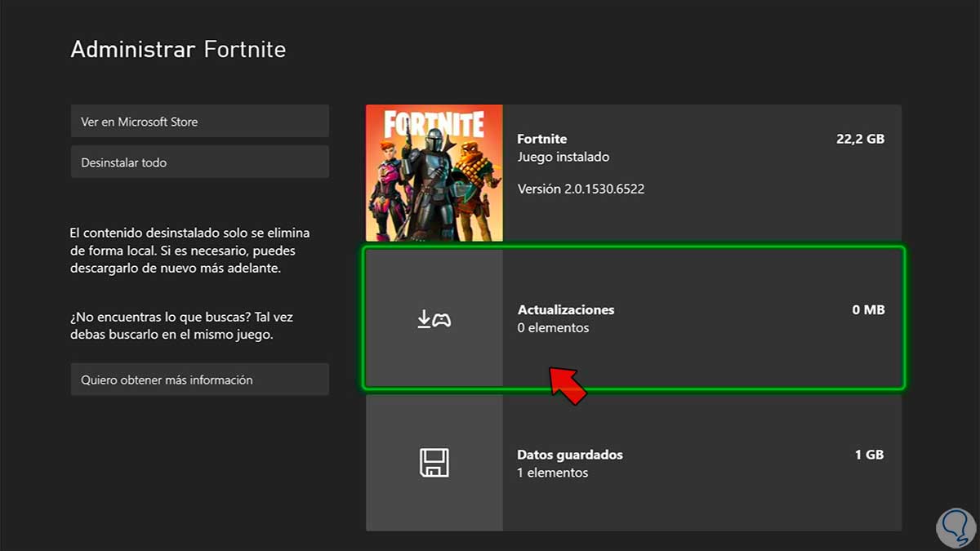The image size is (980, 551).
Task: Open the Fortnite cover art thumbnail
Action: tap(434, 173)
